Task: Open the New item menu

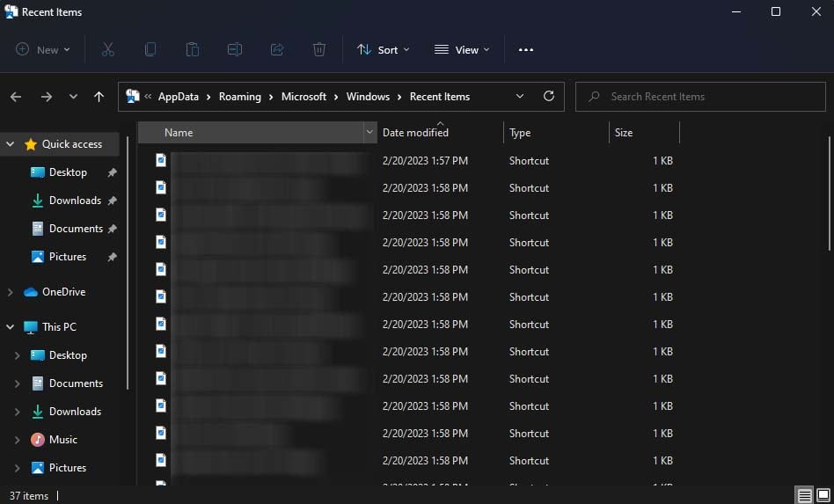Action: coord(43,50)
